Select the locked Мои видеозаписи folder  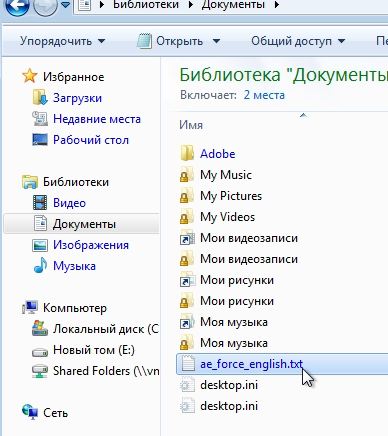(x=249, y=259)
